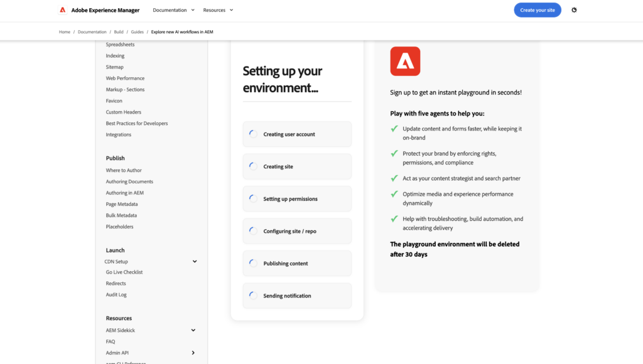Click the spinner beside Sending notification
The image size is (643, 364).
253,295
